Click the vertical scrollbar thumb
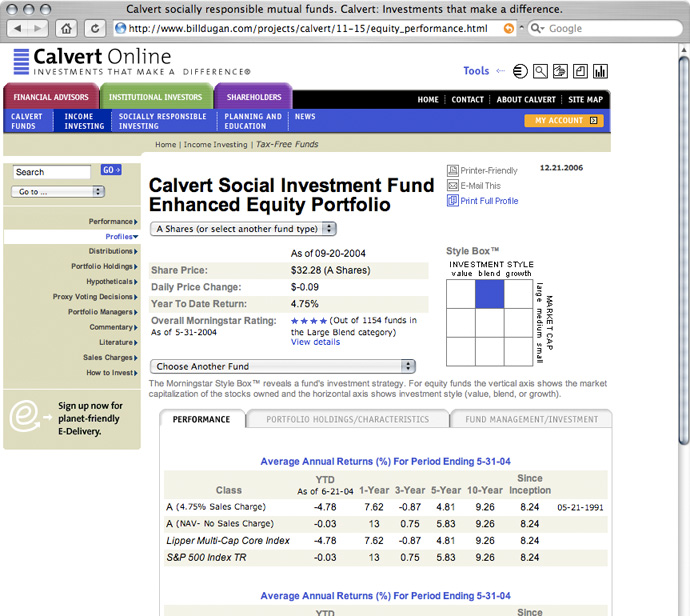690x616 pixels. point(683,251)
